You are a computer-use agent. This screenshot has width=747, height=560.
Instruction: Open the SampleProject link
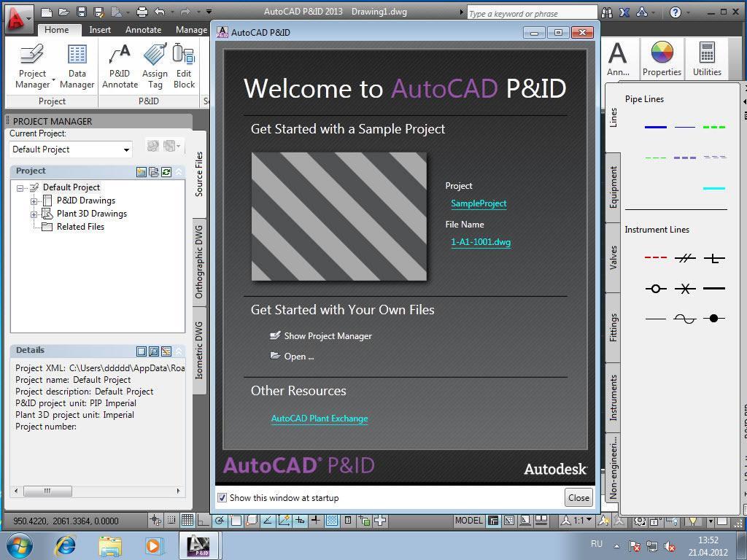(479, 203)
